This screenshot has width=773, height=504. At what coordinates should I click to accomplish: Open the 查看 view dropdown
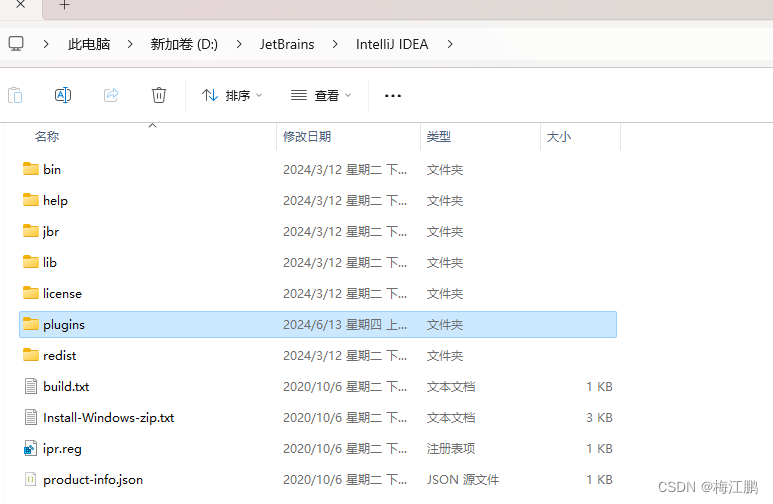click(321, 95)
